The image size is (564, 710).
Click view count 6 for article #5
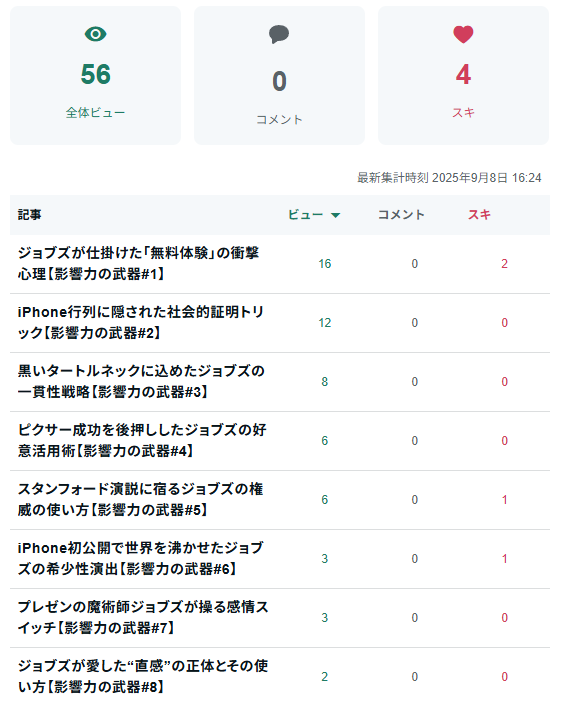point(325,499)
